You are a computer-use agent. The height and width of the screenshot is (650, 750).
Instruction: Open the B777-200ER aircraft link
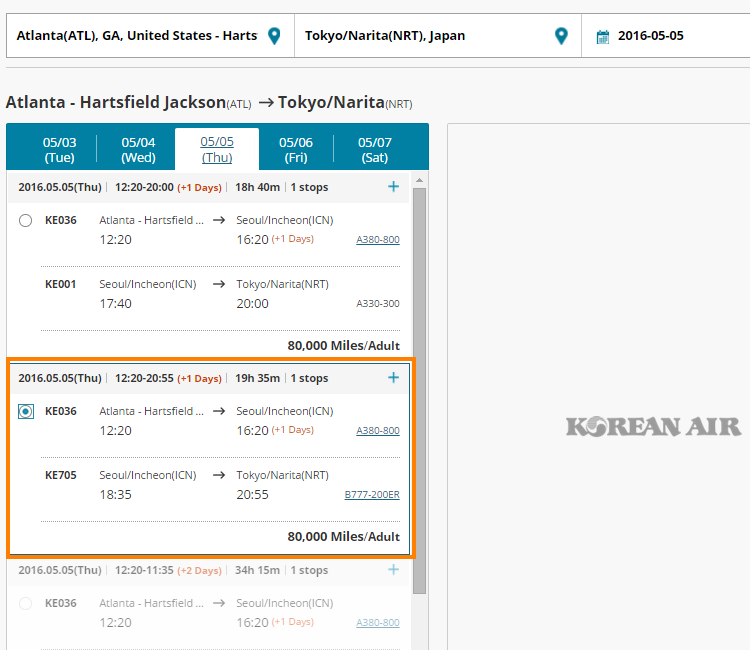371,495
